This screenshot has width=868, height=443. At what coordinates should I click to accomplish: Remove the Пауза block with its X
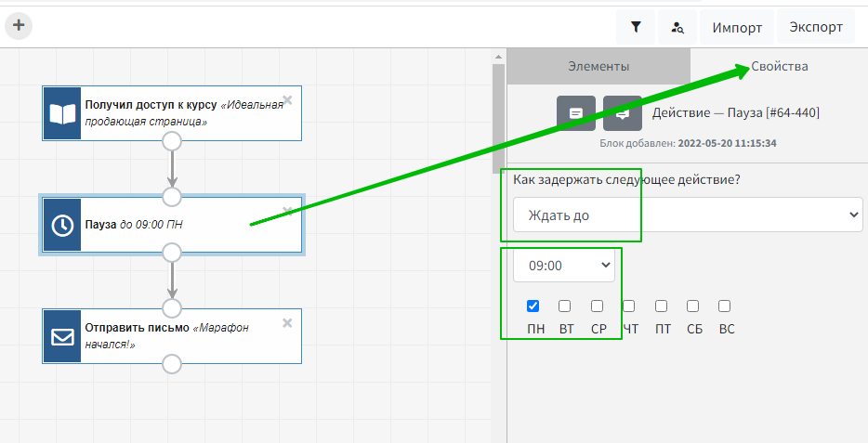(x=287, y=211)
